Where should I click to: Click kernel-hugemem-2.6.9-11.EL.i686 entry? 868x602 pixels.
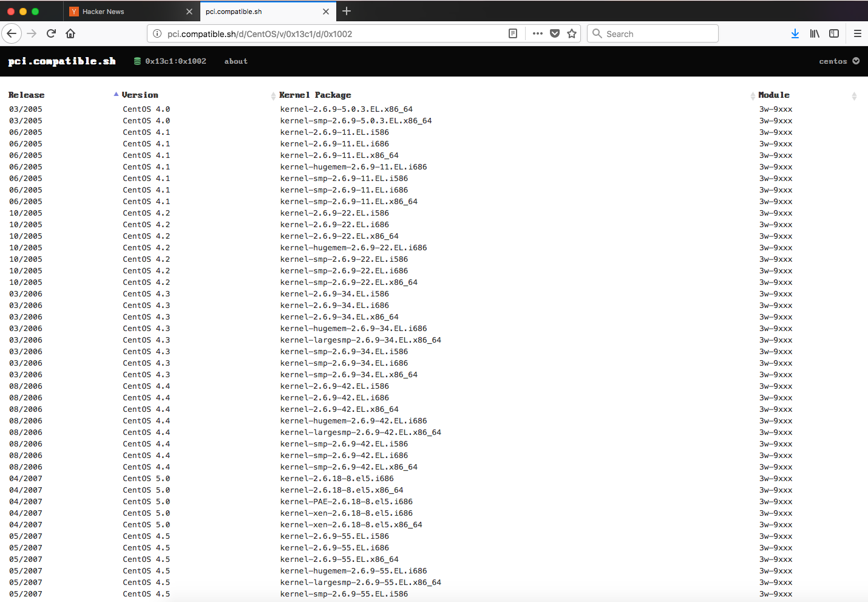pyautogui.click(x=353, y=167)
